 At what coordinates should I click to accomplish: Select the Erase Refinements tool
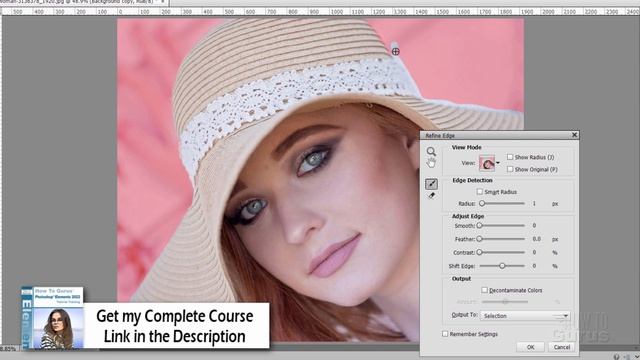pyautogui.click(x=431, y=196)
